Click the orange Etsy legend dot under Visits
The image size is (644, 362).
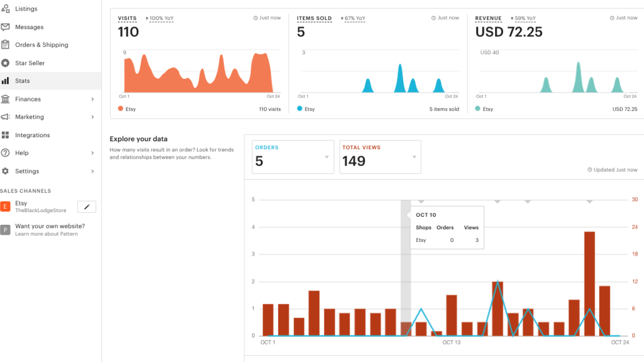pos(121,109)
